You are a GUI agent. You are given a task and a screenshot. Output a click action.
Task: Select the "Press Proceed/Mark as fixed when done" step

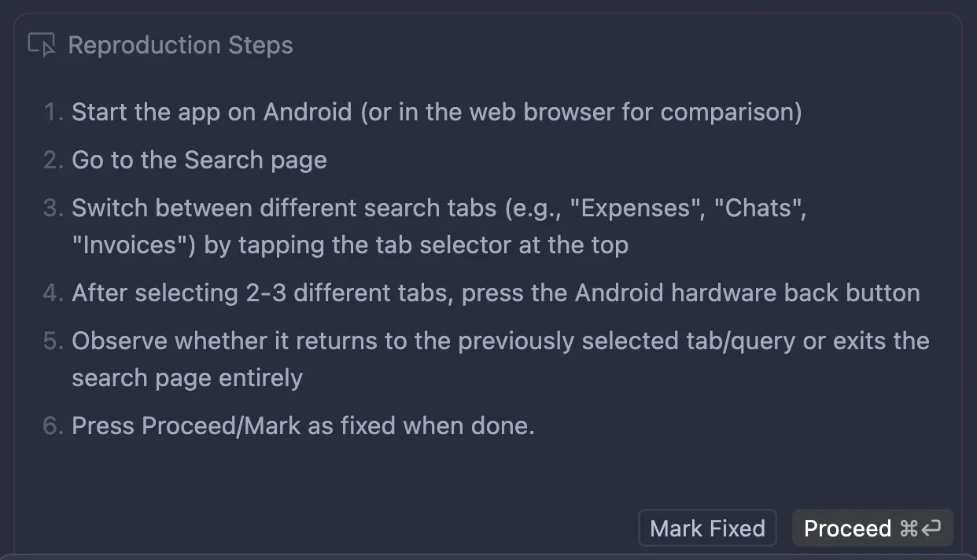(x=303, y=426)
